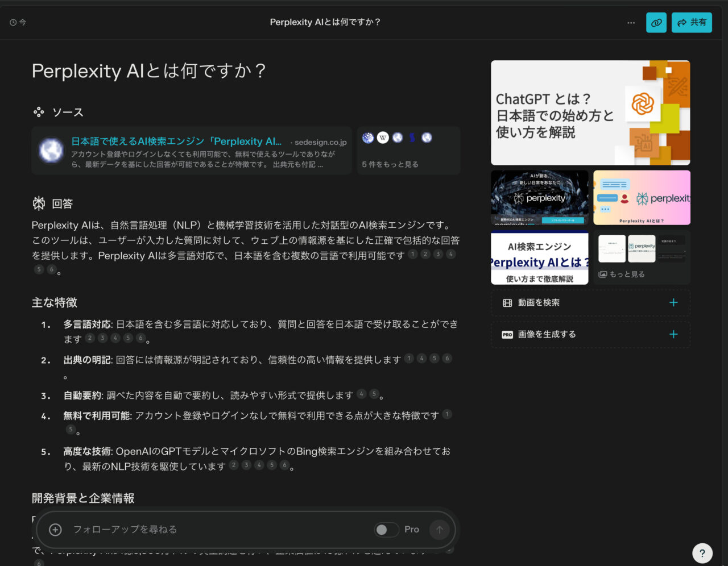Toggle the Pro mode switch in the input bar
The image size is (728, 566).
point(387,529)
